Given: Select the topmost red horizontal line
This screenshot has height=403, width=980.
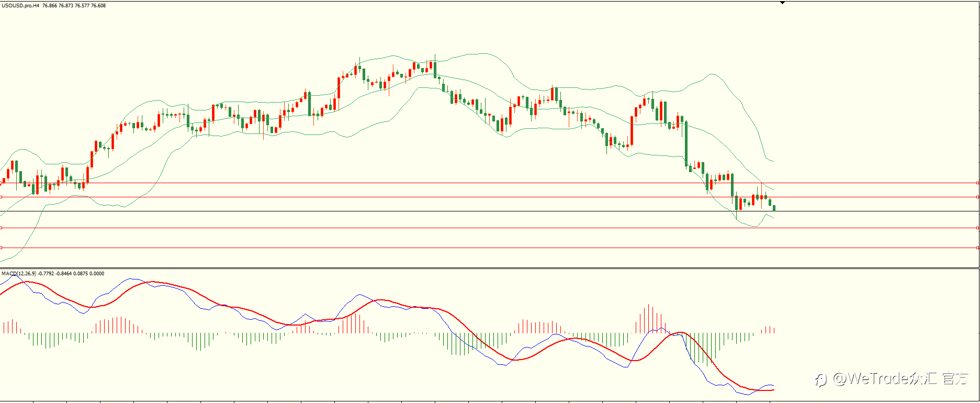Looking at the screenshot, I should 490,183.
